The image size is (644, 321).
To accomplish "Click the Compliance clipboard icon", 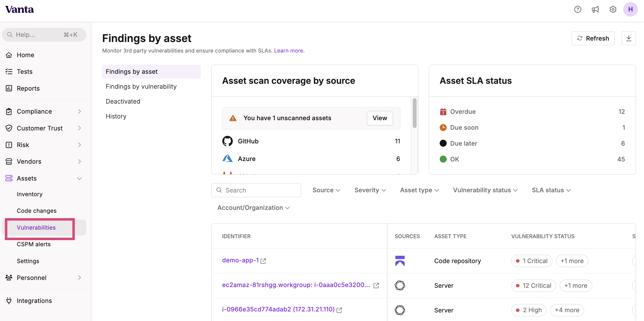I will 9,111.
